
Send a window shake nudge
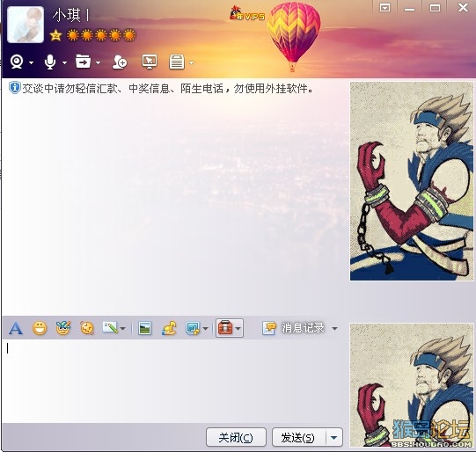point(87,328)
